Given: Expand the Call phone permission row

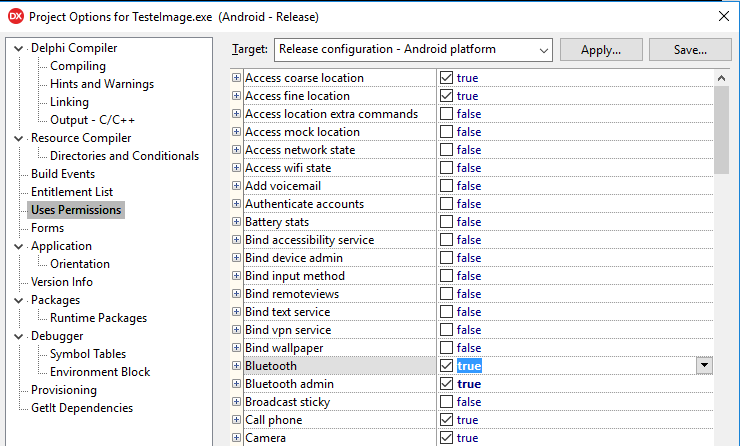Looking at the screenshot, I should [x=236, y=420].
